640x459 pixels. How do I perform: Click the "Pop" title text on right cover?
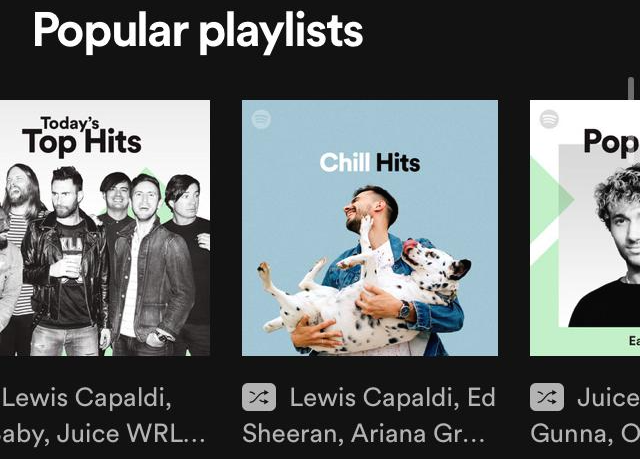point(611,142)
